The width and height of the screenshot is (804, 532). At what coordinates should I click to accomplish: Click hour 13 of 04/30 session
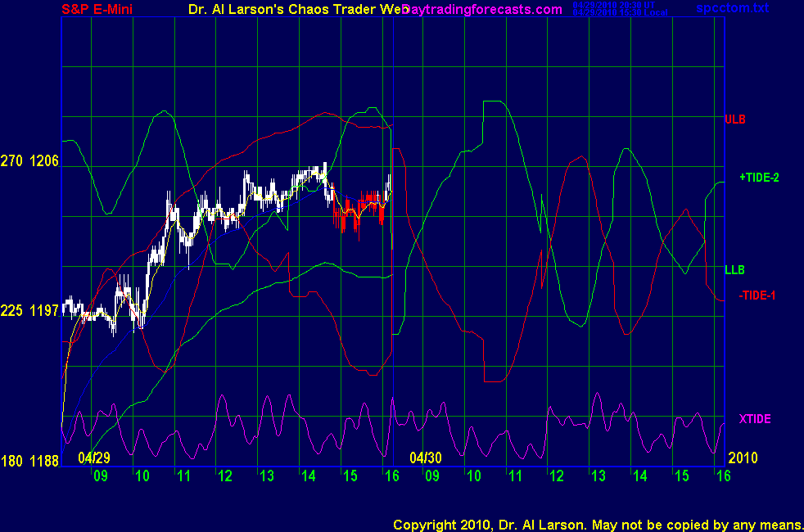coord(598,476)
